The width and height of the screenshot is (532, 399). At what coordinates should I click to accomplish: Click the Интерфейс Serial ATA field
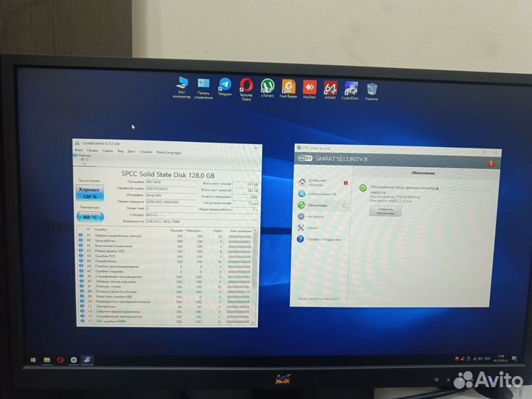pos(171,195)
